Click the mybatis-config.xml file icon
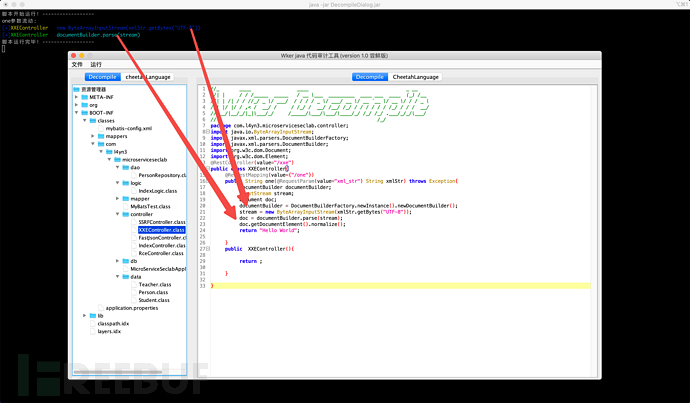 click(x=101, y=128)
